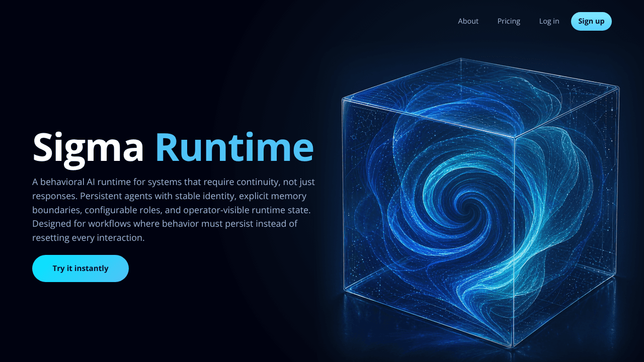Click the Sigma Runtime heading

pos(173,147)
